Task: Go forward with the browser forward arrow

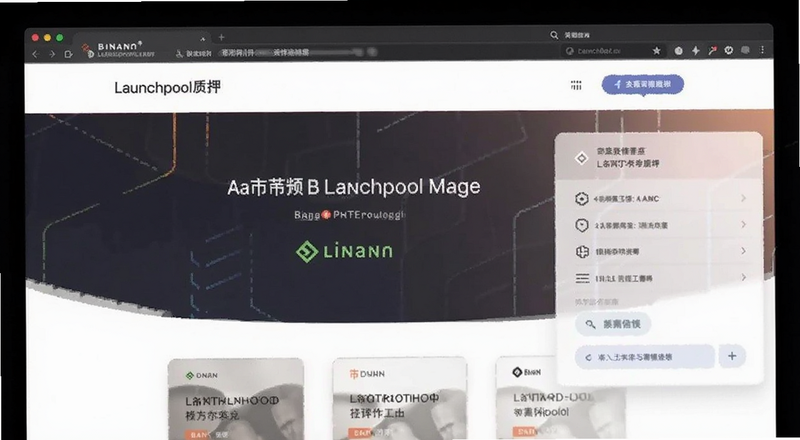Action: click(x=52, y=54)
